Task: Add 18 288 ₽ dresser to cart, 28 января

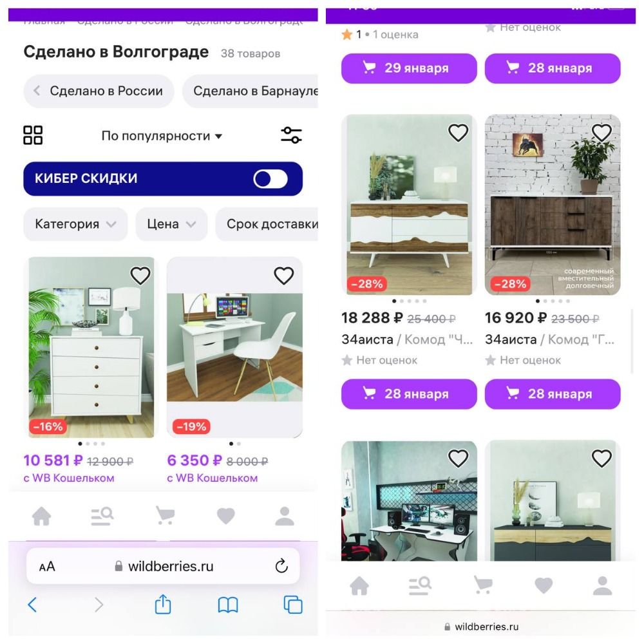Action: coord(409,394)
